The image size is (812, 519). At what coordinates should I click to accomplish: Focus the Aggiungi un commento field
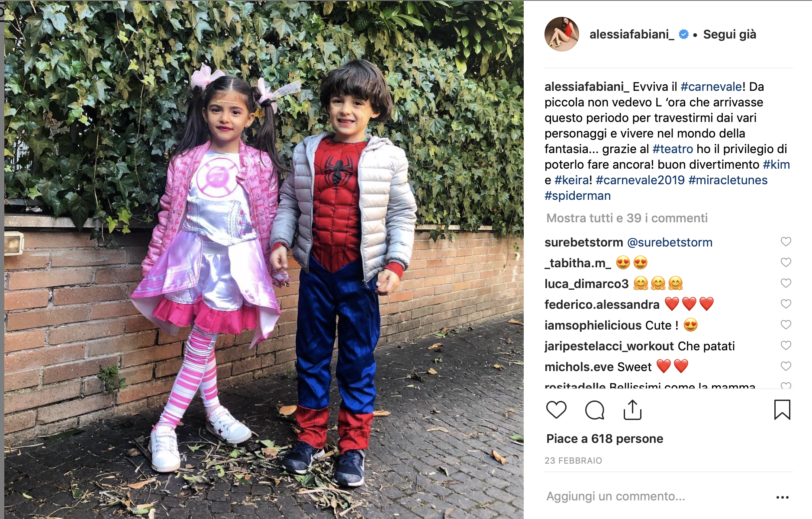pyautogui.click(x=658, y=496)
